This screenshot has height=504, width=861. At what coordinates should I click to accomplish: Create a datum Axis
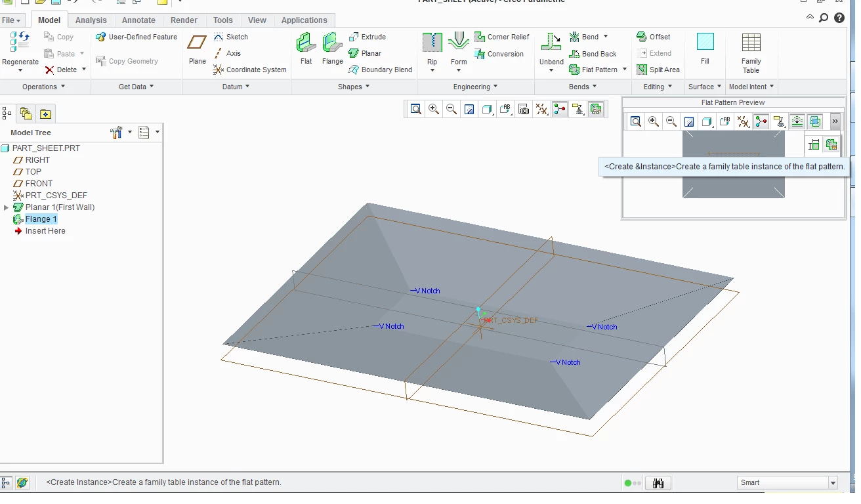(227, 53)
